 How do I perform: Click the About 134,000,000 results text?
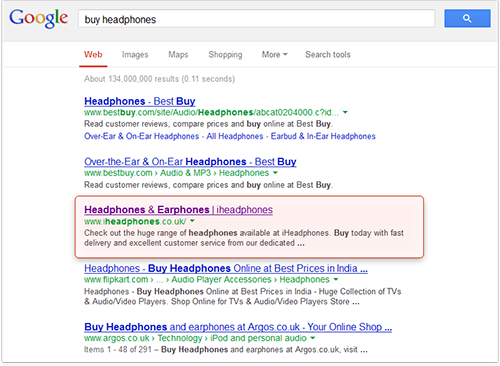click(159, 79)
